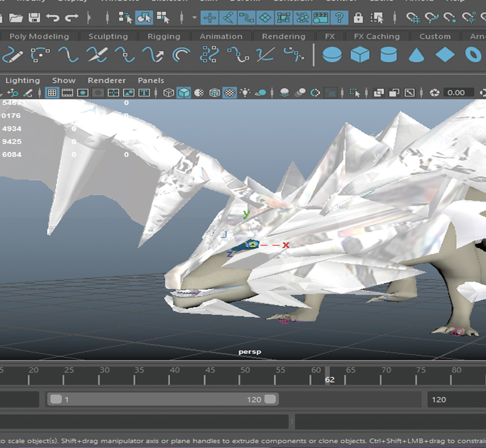
Task: Toggle the dynamics selection mask icon
Action: tap(302, 18)
